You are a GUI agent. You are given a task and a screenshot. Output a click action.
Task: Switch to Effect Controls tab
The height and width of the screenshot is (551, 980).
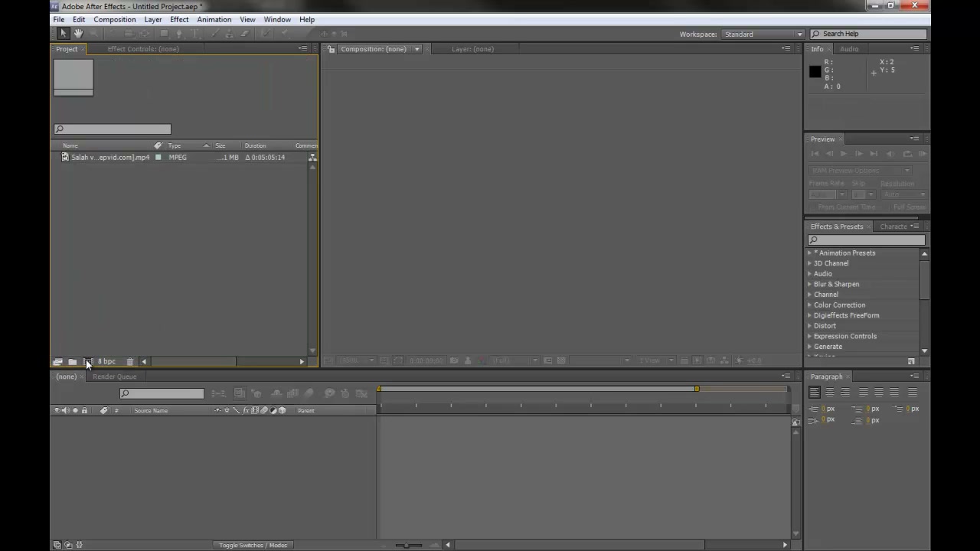click(143, 49)
